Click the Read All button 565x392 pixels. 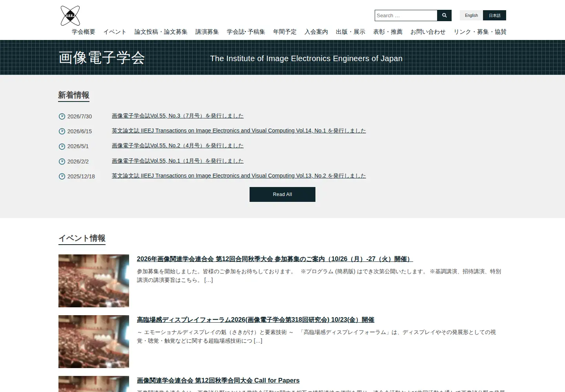[x=282, y=194]
